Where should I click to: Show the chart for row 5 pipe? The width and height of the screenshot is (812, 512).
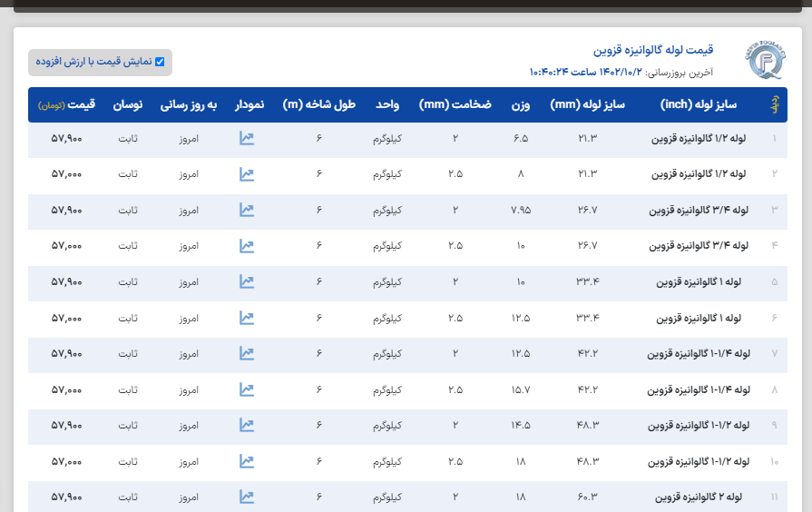pyautogui.click(x=247, y=281)
